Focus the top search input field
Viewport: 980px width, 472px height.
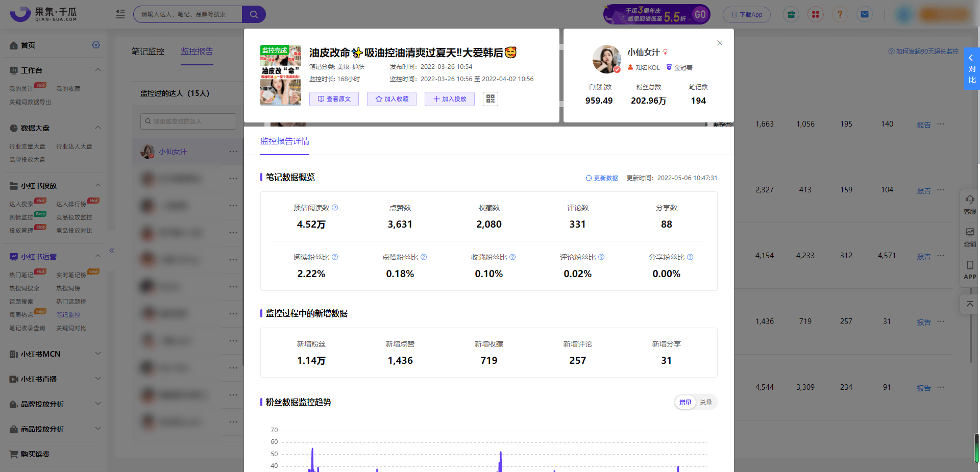tap(188, 14)
